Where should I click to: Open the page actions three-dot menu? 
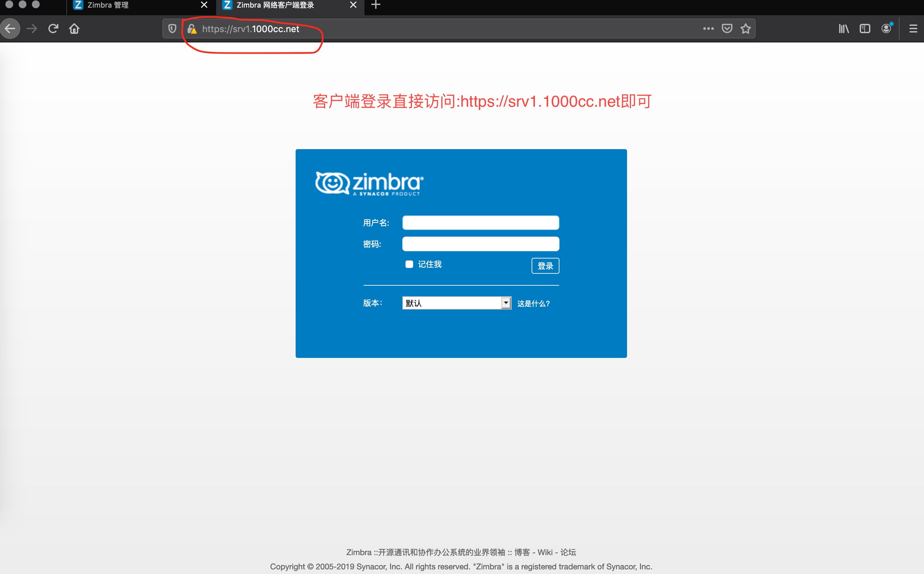tap(708, 29)
